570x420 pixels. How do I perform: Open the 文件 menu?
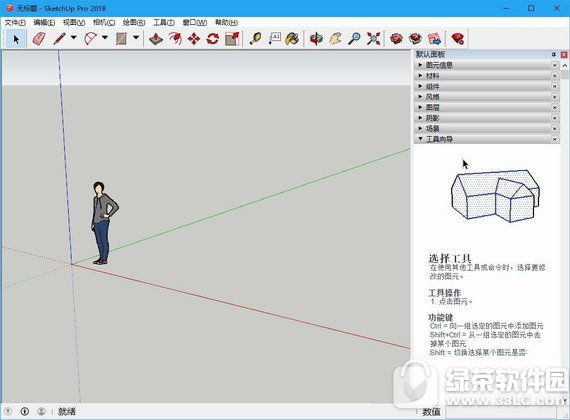(15, 23)
